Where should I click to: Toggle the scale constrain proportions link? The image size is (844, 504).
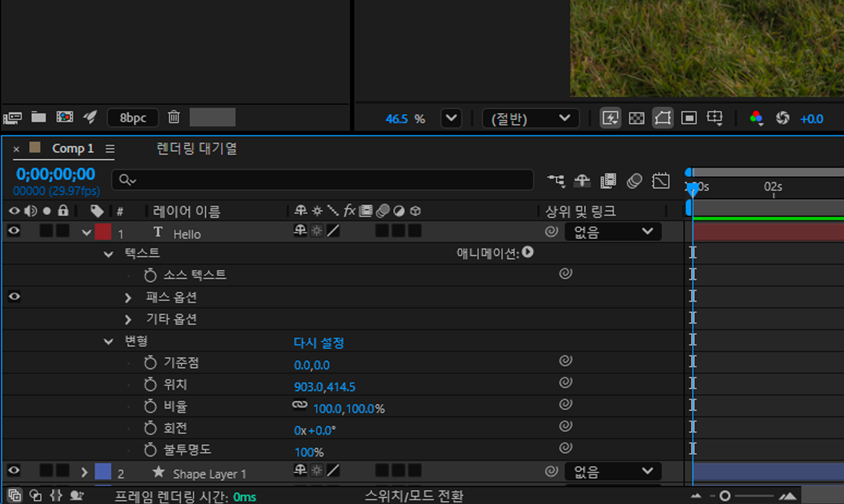[300, 406]
